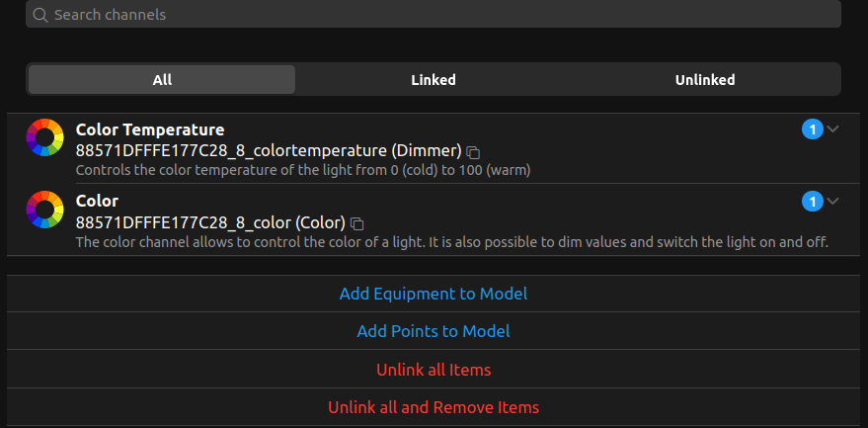Expand the Color channel chevron
868x428 pixels.
[833, 202]
